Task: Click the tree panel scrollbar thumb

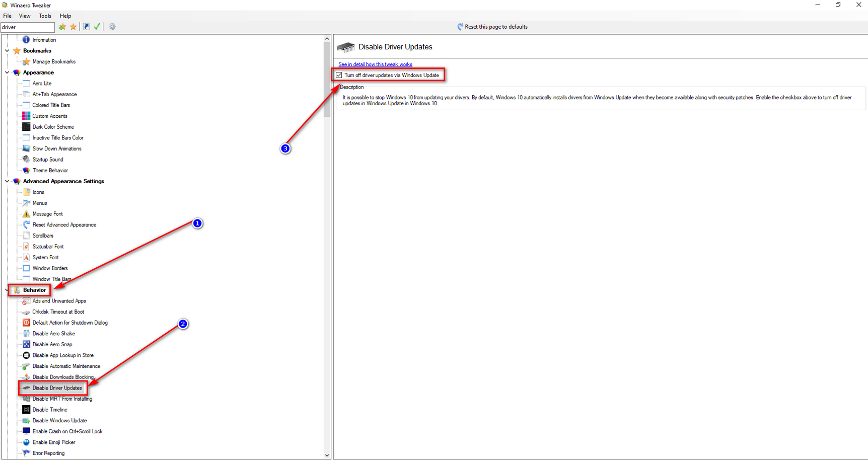Action: click(x=327, y=80)
